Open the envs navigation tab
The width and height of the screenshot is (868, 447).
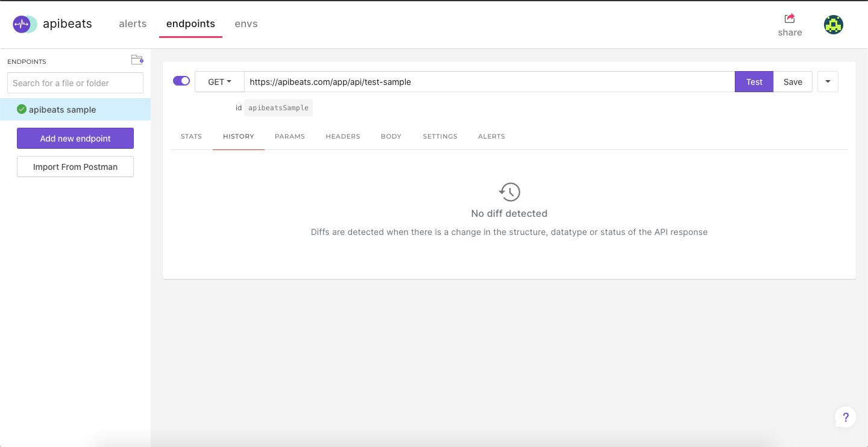pos(246,24)
